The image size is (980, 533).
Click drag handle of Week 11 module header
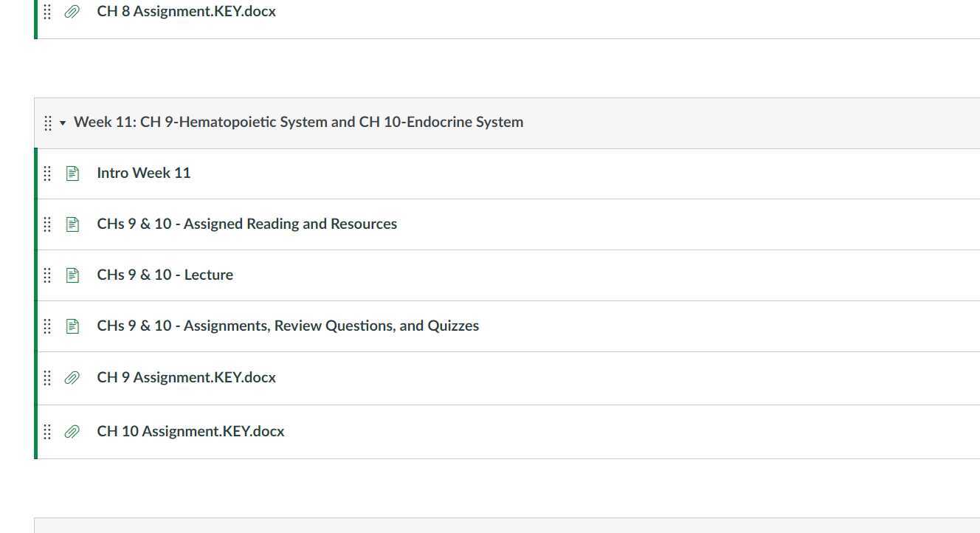[48, 123]
